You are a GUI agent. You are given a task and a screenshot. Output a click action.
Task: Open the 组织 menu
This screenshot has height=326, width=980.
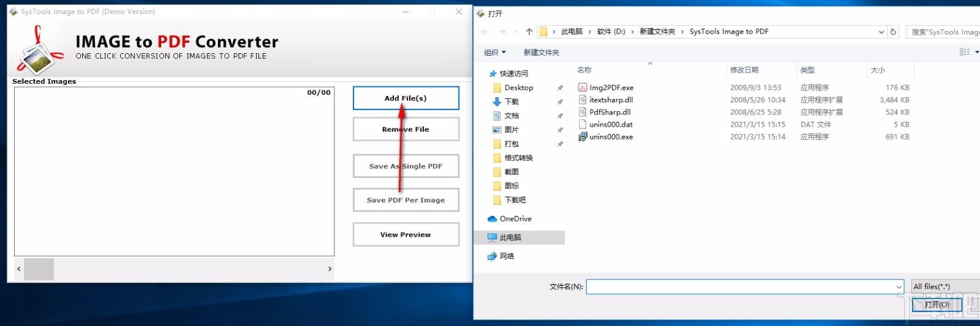point(495,53)
